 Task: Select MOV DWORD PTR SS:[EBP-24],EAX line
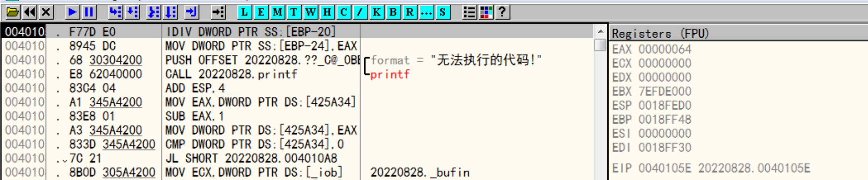[x=261, y=46]
